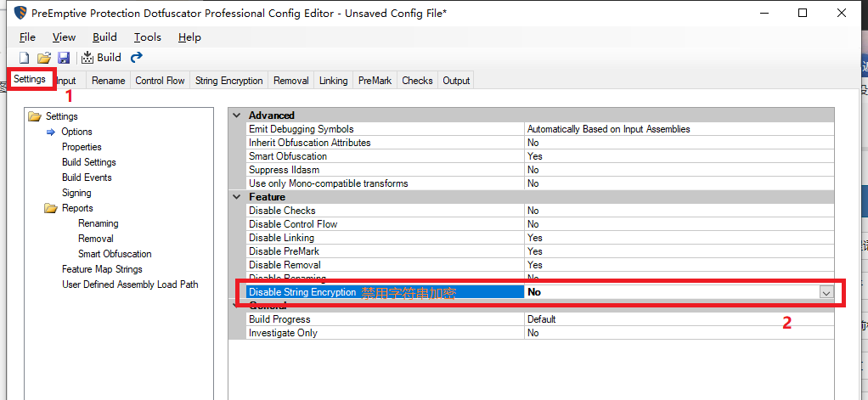Viewport: 868px width, 400px height.
Task: Select Build Events in the tree
Action: 87,177
